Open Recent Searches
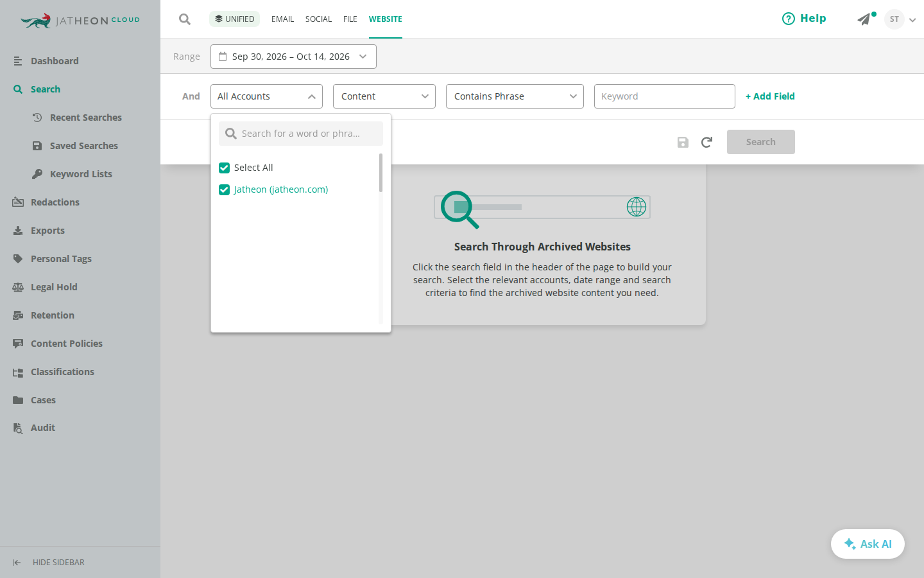 [x=86, y=118]
